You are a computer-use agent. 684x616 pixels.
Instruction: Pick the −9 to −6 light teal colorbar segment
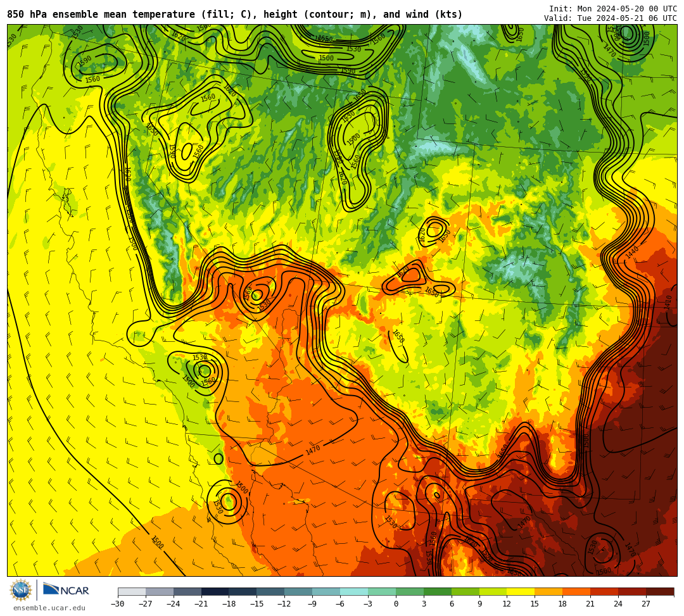click(326, 591)
